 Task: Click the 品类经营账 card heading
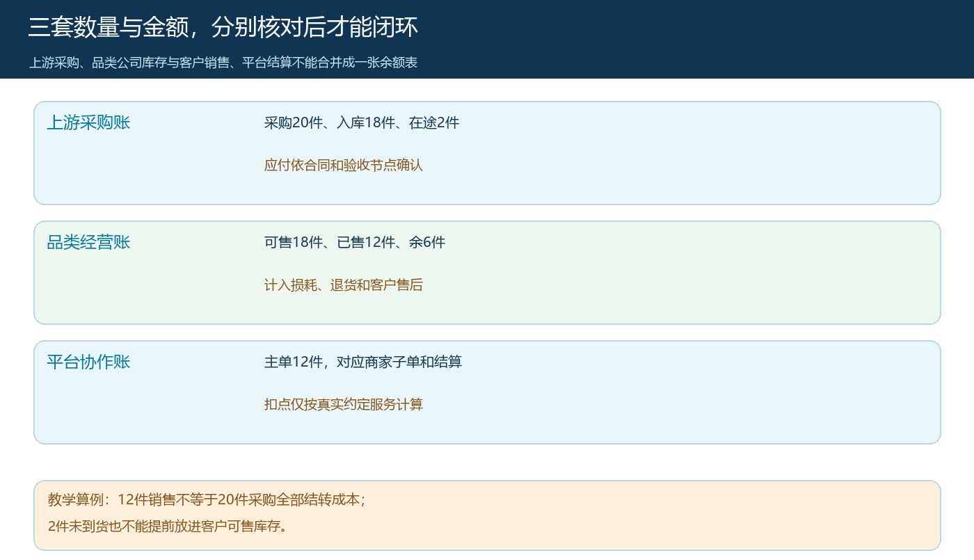click(x=88, y=243)
